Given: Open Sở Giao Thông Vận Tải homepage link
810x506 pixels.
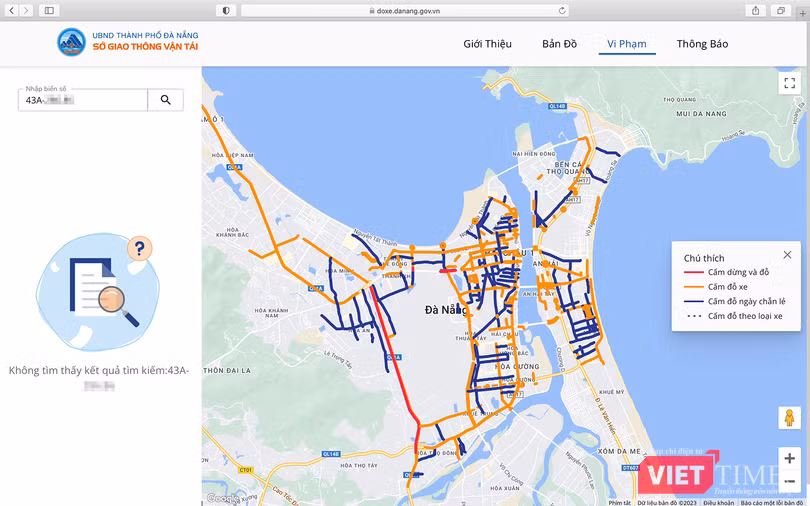Looking at the screenshot, I should (x=145, y=46).
